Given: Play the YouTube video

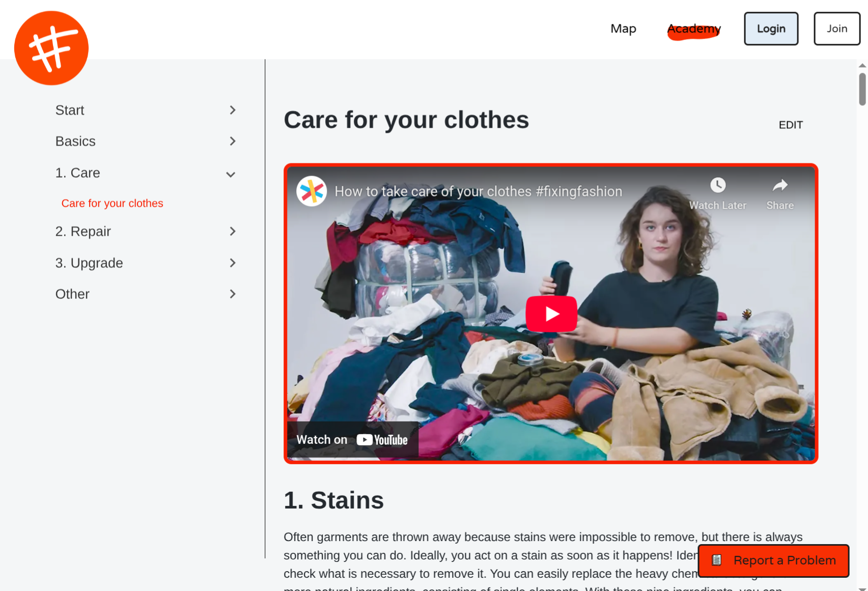Looking at the screenshot, I should point(551,314).
